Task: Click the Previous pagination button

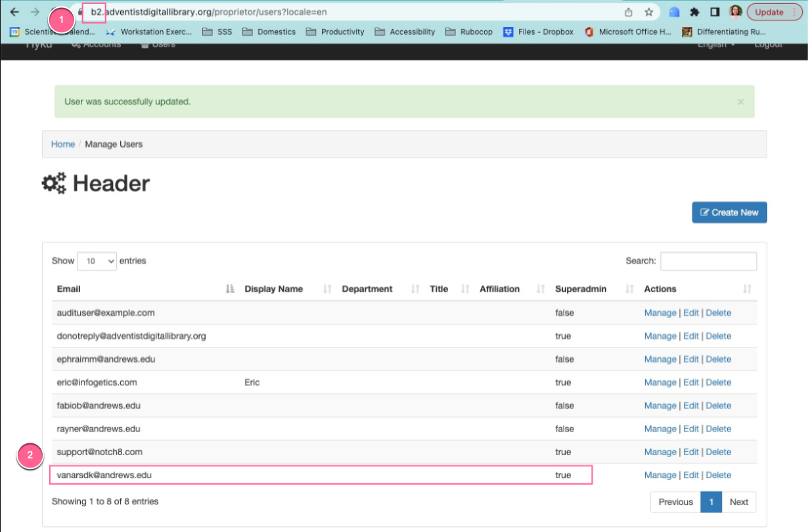Action: [x=675, y=502]
